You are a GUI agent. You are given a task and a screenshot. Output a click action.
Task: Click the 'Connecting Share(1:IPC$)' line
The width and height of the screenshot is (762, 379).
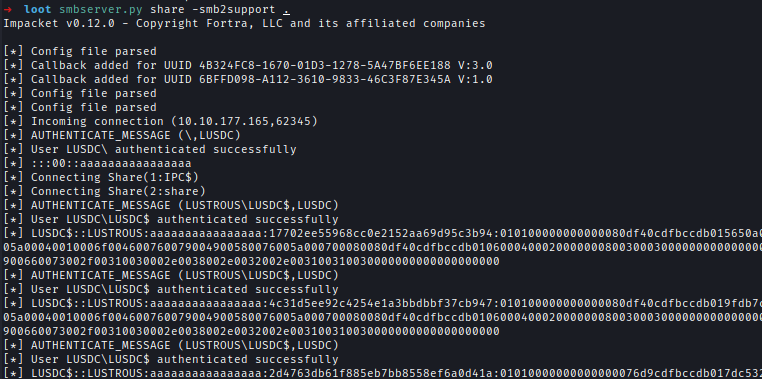pos(101,177)
